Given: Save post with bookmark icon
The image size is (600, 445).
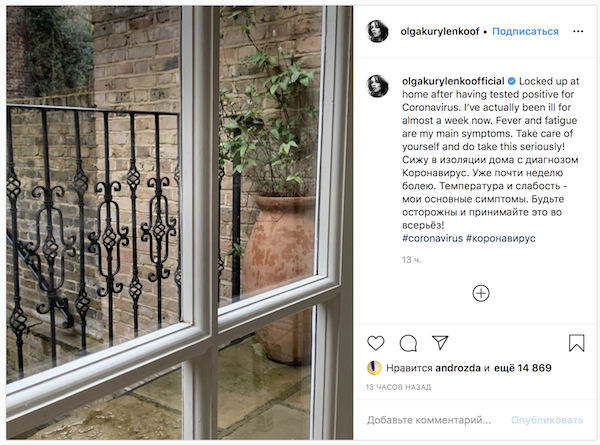Looking at the screenshot, I should [576, 343].
